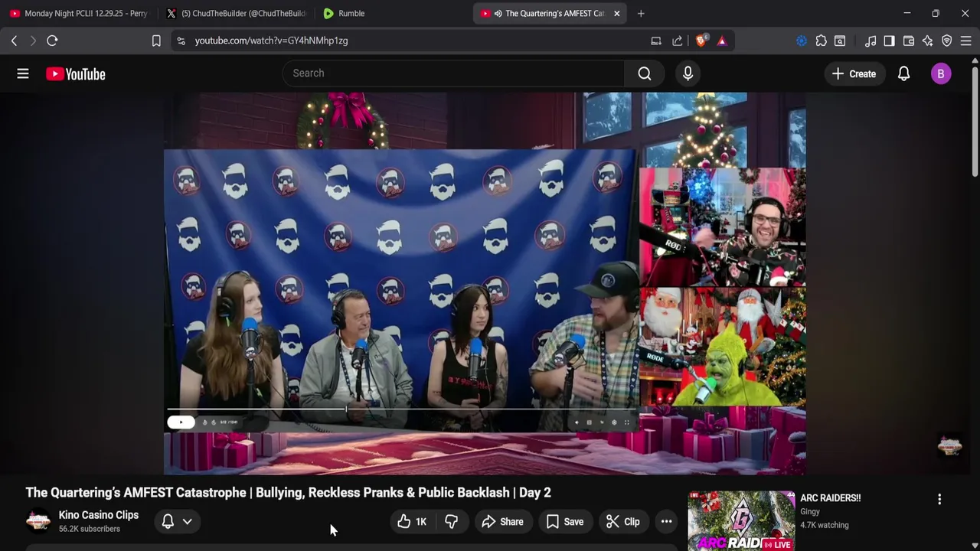Switch to the Monday Night PCLII tab
The height and width of the screenshot is (551, 980).
pos(79,13)
